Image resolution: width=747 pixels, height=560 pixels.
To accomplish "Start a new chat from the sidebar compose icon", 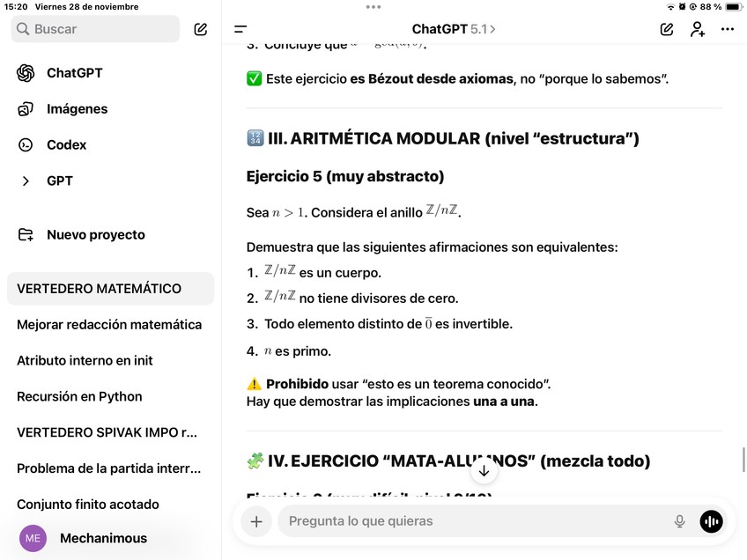I will point(201,29).
